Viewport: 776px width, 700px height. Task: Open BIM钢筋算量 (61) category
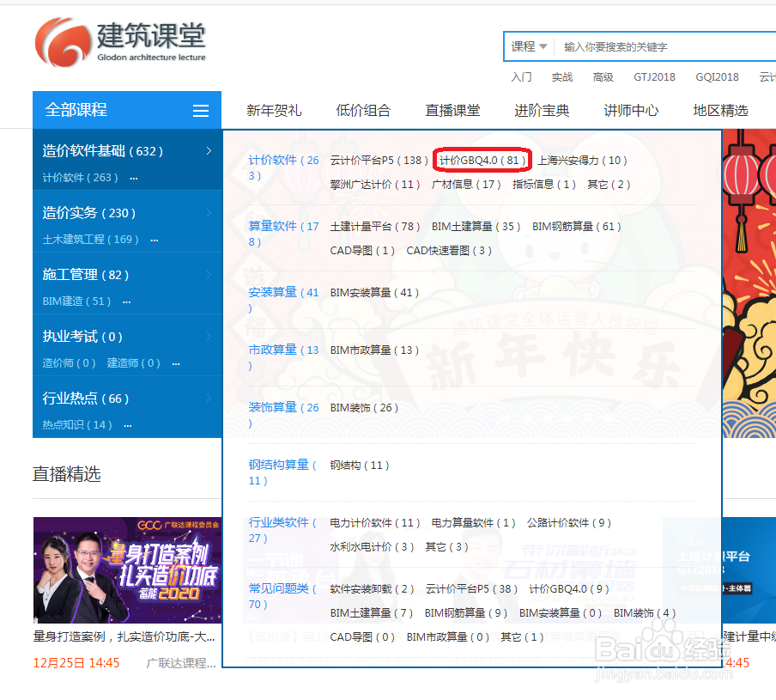pyautogui.click(x=577, y=227)
